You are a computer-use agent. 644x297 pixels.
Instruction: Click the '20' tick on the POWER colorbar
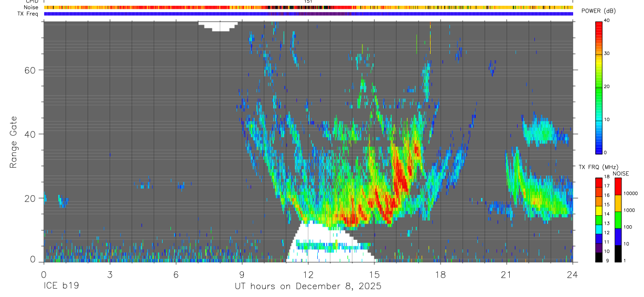pyautogui.click(x=608, y=86)
